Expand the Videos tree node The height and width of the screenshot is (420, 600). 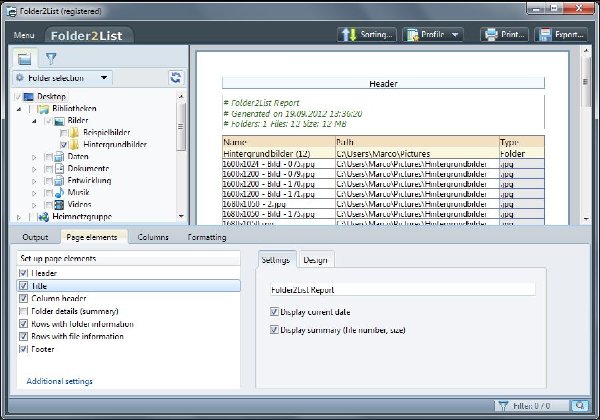point(34,205)
